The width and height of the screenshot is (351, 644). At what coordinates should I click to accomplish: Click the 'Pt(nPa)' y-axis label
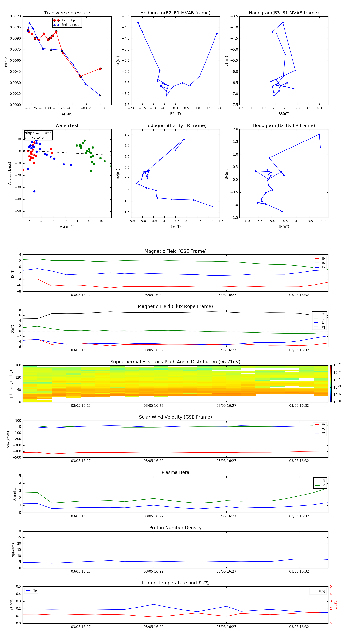pos(6,61)
